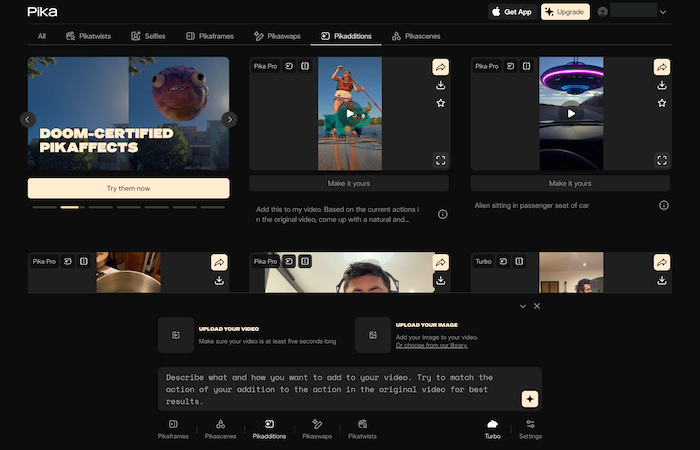Screen dimensions: 700x450
Task: Share the paddleboard monster video
Action: coord(441,67)
